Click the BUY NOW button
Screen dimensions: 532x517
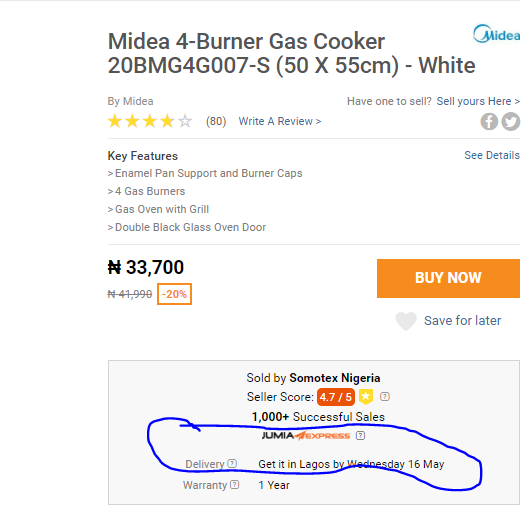tap(448, 278)
